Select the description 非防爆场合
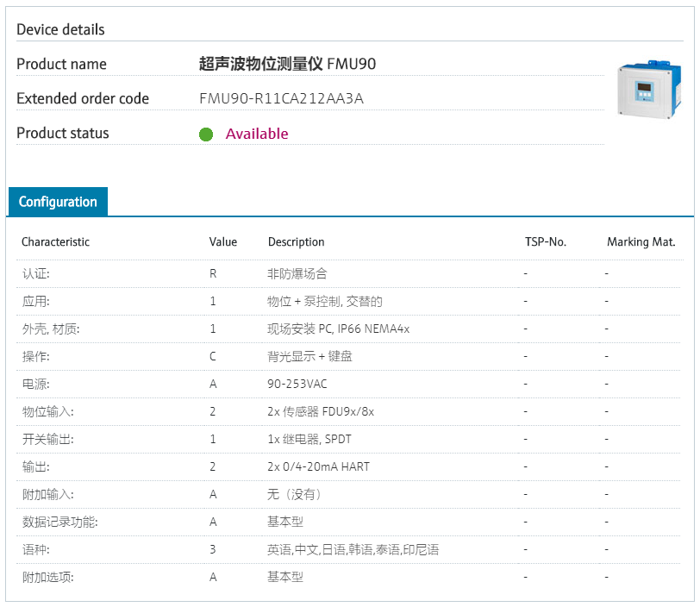Screen dimensions: 700x607 [297, 273]
